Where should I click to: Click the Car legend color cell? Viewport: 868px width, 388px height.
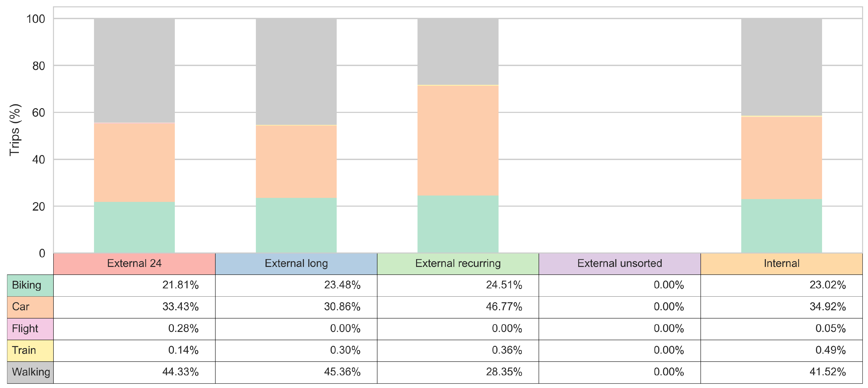(x=30, y=307)
